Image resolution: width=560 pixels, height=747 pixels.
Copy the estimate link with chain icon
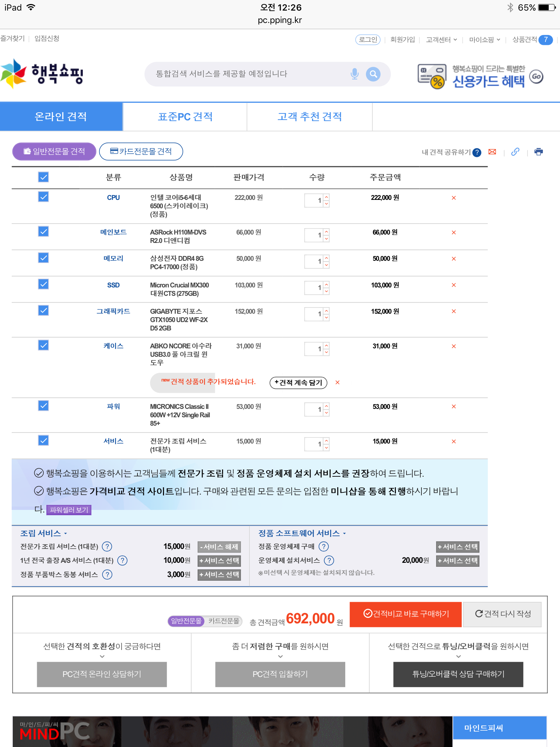pos(515,152)
